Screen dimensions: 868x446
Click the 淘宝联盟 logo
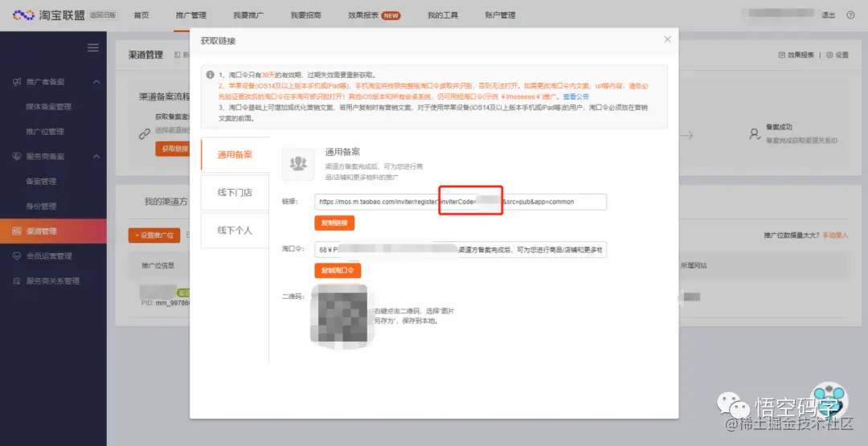pos(49,15)
